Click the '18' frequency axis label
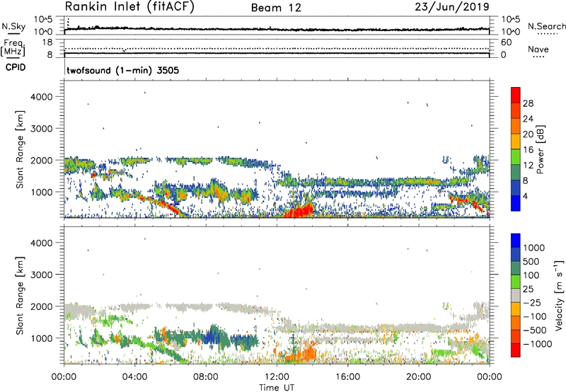 [47, 42]
